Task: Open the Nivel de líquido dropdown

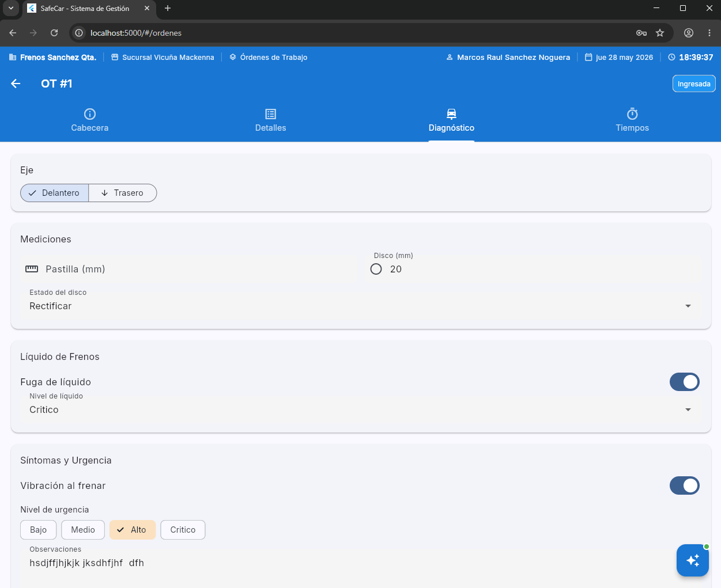Action: 361,405
